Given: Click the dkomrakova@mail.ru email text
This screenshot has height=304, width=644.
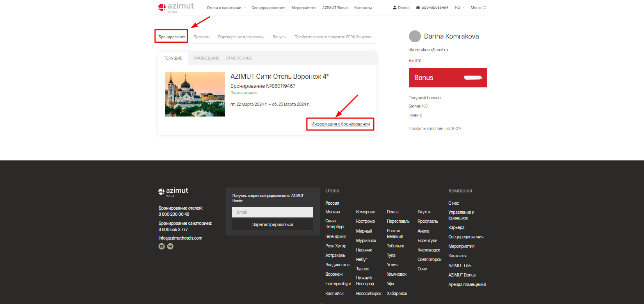Looking at the screenshot, I should point(428,50).
